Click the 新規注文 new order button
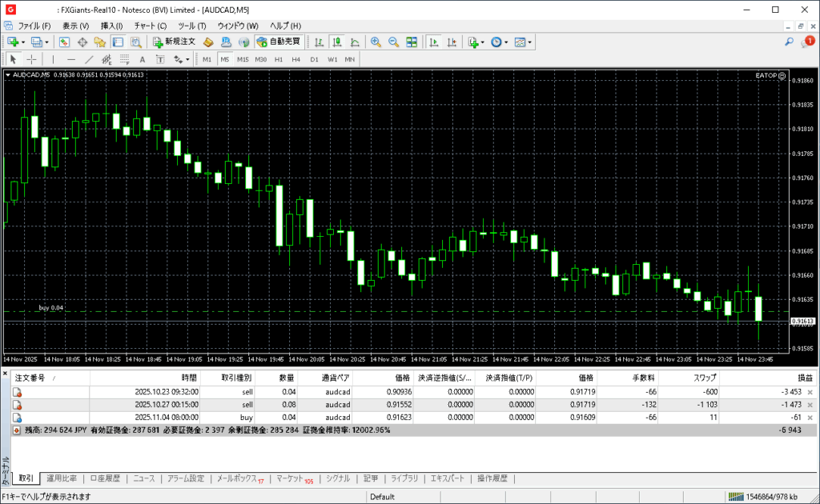 (x=174, y=42)
